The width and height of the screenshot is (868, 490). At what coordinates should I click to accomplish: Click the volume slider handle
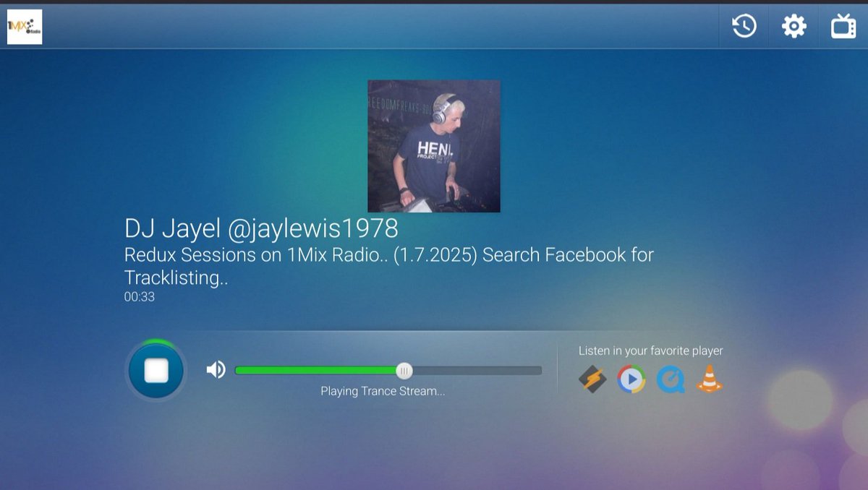coord(404,371)
